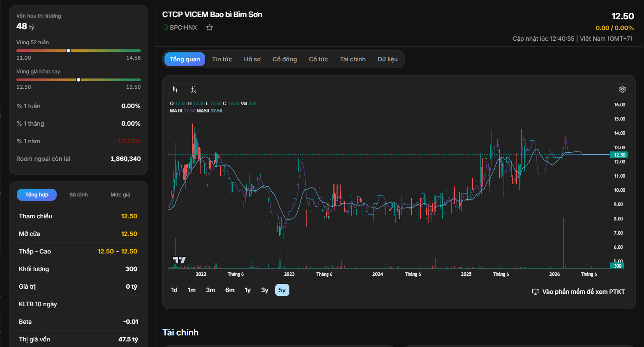Click the 2025 label on time axis

[x=466, y=274]
